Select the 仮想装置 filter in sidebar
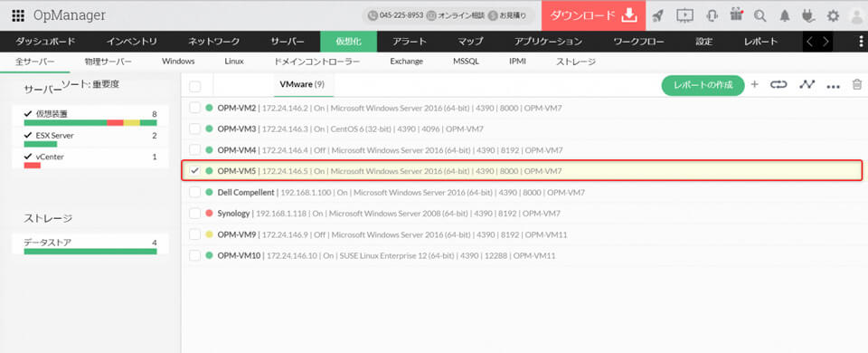This screenshot has width=868, height=353. click(x=52, y=114)
